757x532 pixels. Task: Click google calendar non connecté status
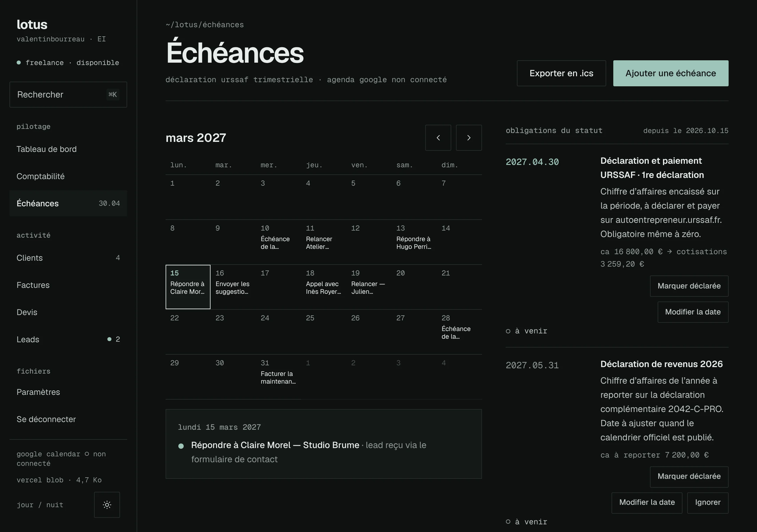point(61,458)
